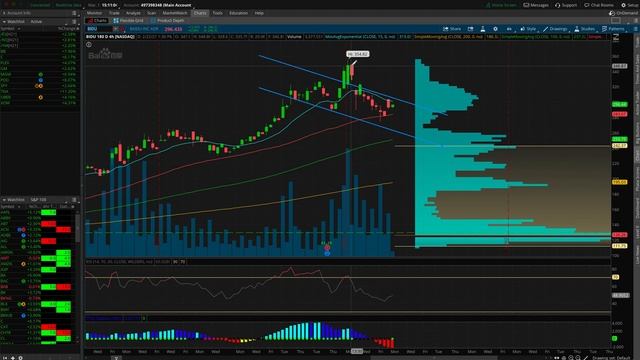Open Messages in the top bar
640x360 pixels.
click(x=536, y=5)
